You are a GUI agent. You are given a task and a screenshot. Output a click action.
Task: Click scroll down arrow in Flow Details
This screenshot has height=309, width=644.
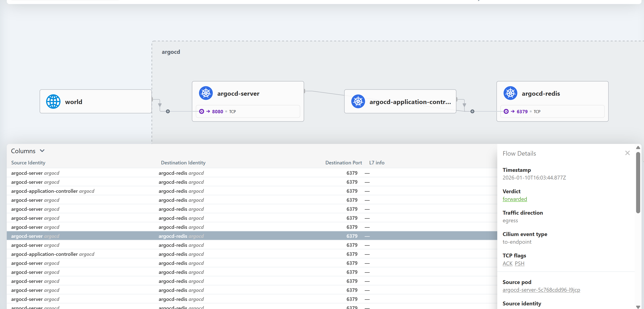coord(638,307)
